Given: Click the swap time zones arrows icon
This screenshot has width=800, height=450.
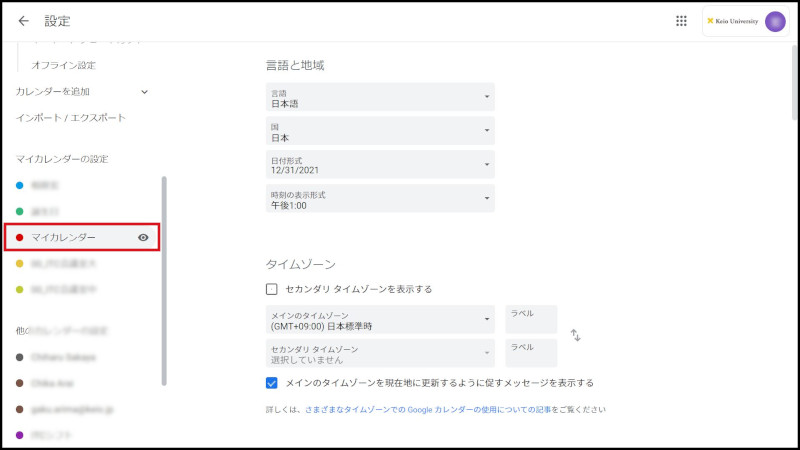Looking at the screenshot, I should coord(575,336).
